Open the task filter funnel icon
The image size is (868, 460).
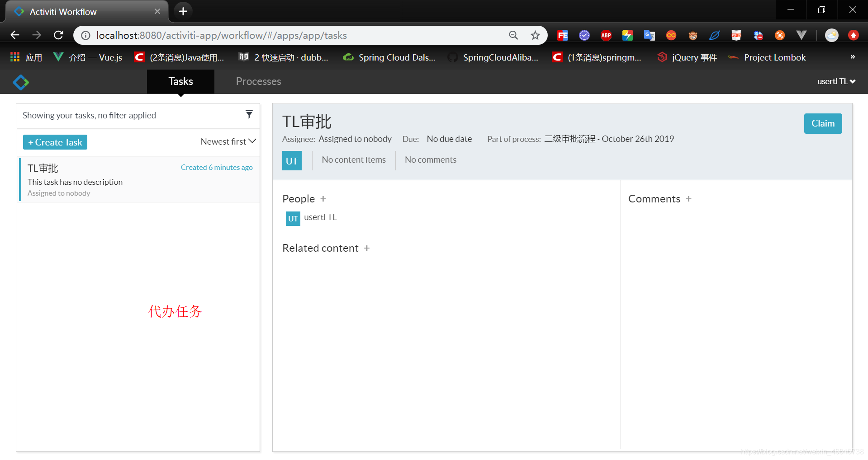(x=249, y=114)
